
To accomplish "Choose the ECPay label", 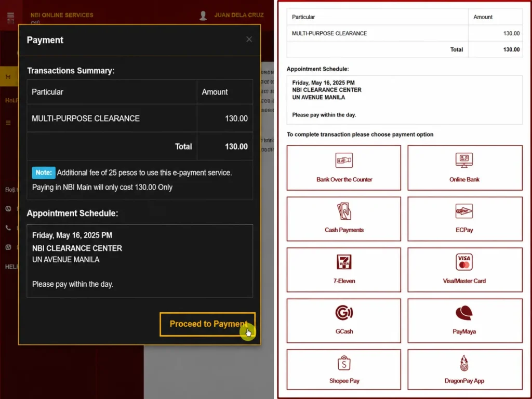I will [x=464, y=230].
